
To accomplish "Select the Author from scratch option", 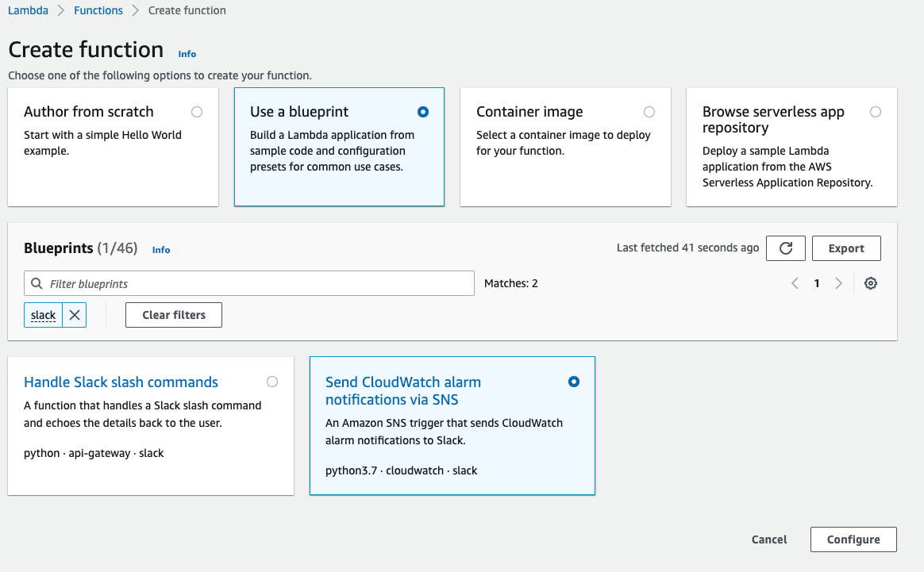I will (x=197, y=112).
